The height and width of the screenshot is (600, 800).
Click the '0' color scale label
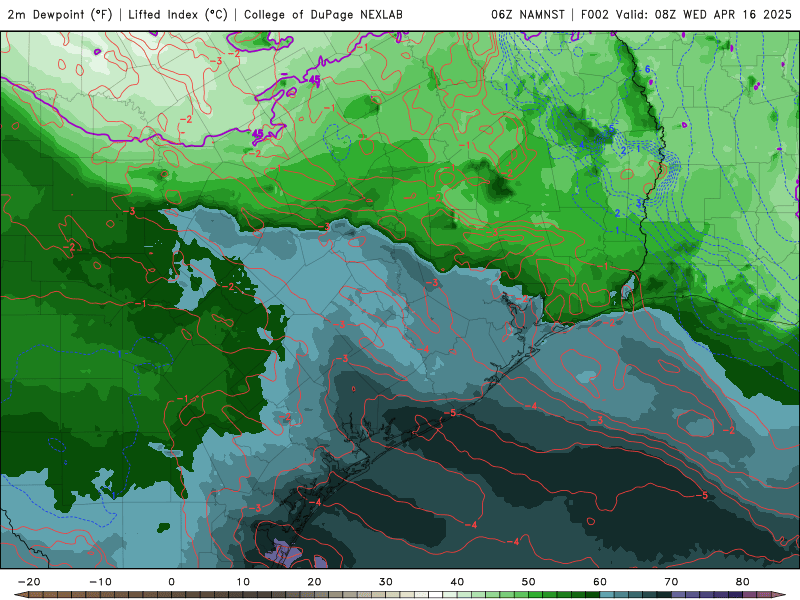(x=171, y=582)
